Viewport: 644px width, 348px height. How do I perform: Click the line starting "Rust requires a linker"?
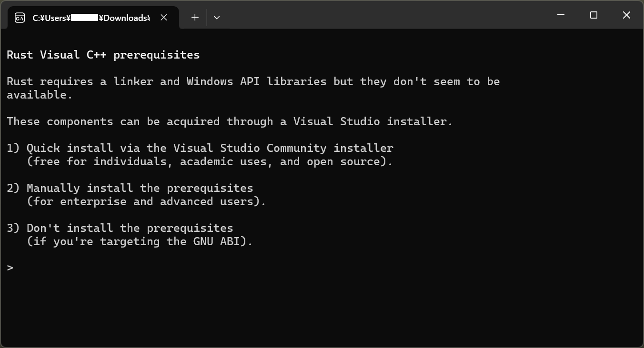253,81
